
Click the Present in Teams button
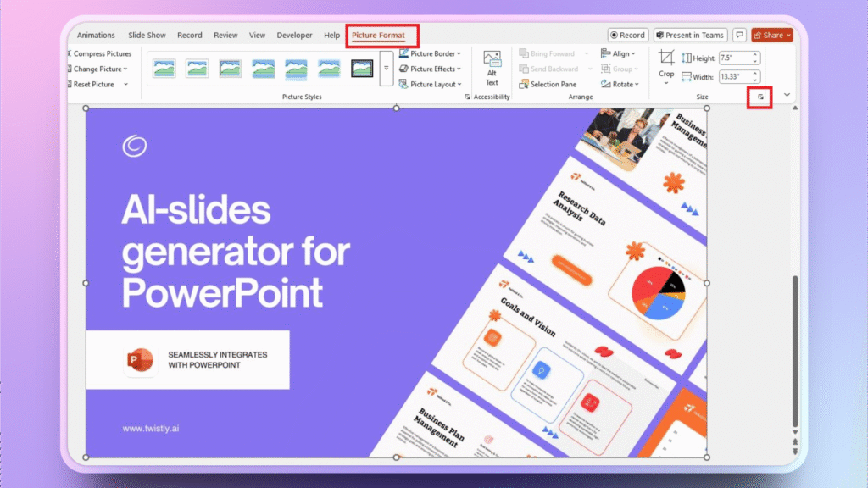(x=690, y=35)
